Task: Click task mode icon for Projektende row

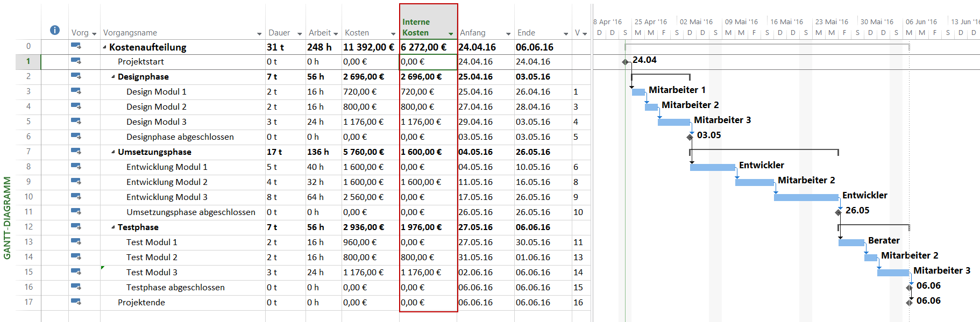Action: click(x=76, y=302)
